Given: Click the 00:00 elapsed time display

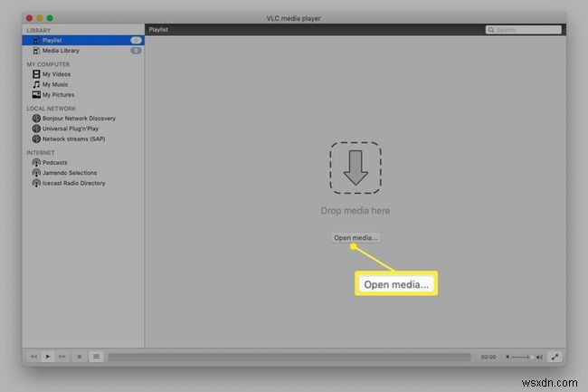Looking at the screenshot, I should [488, 357].
